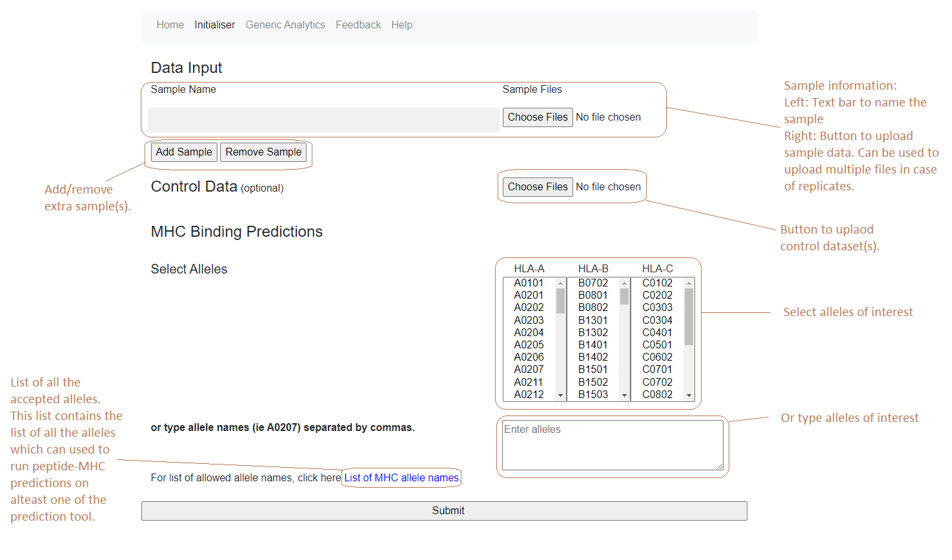Click inside the Enter alleles text area
952x560 pixels.
(612, 445)
